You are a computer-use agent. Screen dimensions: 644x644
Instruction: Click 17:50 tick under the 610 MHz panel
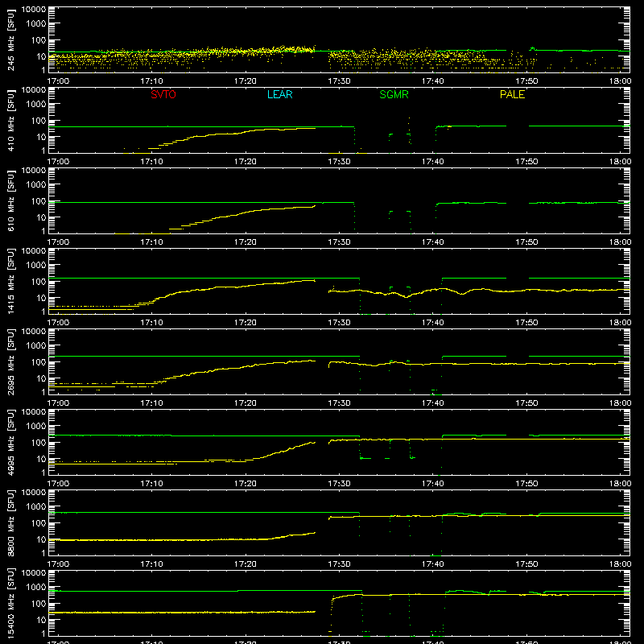pos(526,242)
